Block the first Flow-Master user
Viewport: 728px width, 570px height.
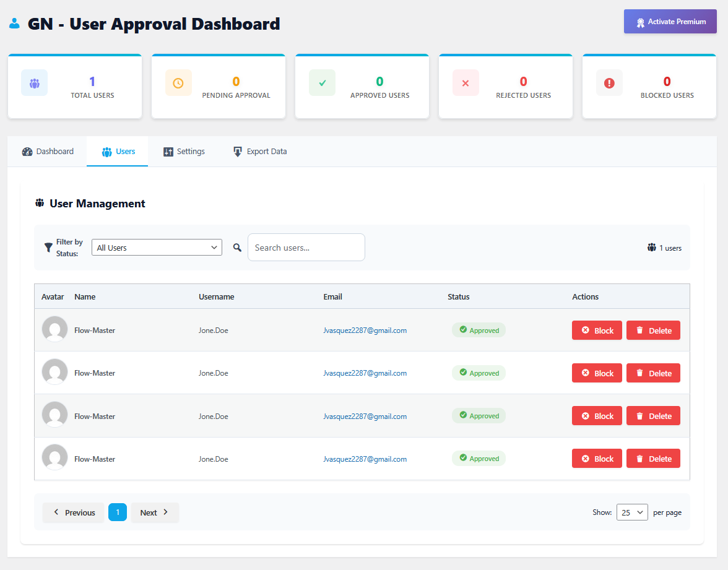coord(596,330)
